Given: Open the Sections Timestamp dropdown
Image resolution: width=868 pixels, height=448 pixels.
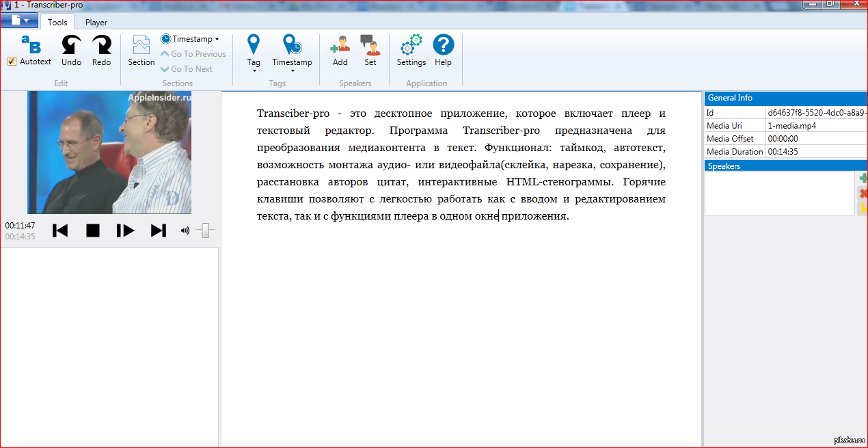Looking at the screenshot, I should pos(217,40).
